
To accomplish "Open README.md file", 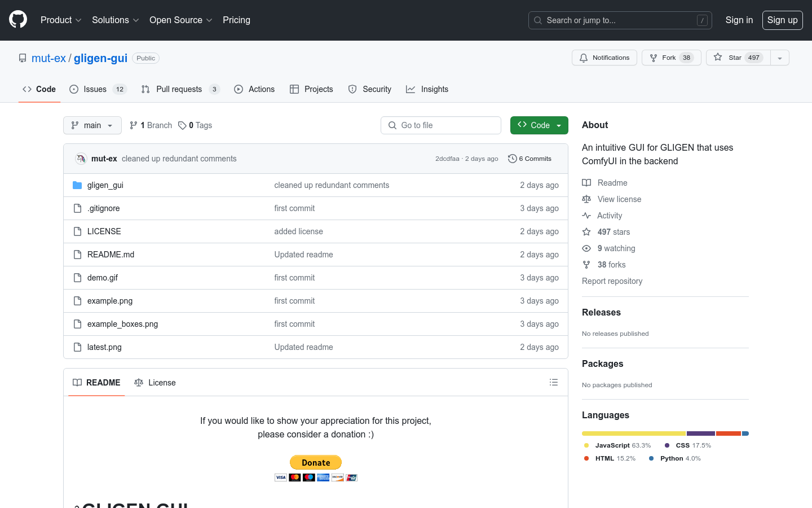I will point(111,255).
